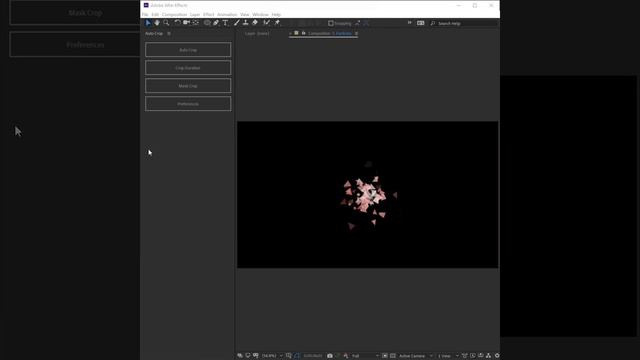
Task: Open the Help menu
Action: 276,15
